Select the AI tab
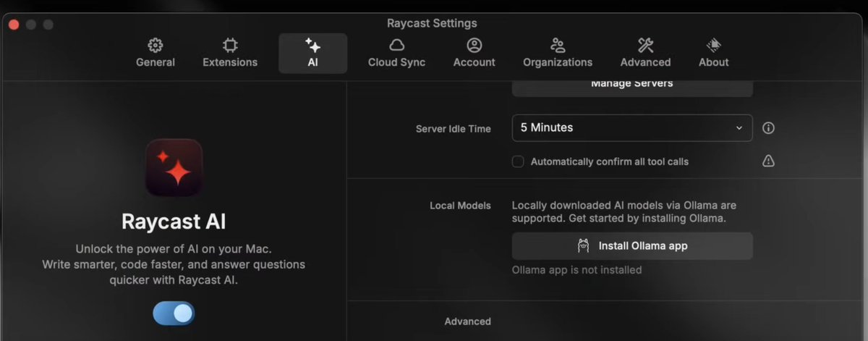This screenshot has width=868, height=341. point(312,54)
